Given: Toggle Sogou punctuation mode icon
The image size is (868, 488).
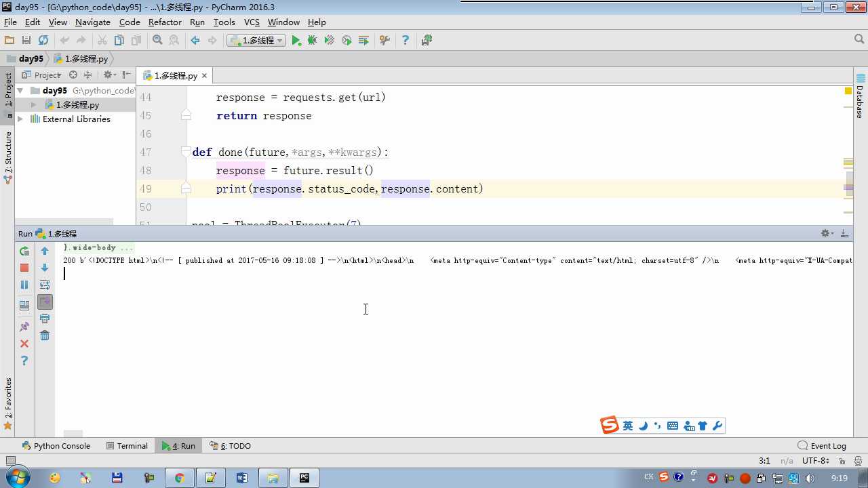Looking at the screenshot, I should tap(658, 426).
